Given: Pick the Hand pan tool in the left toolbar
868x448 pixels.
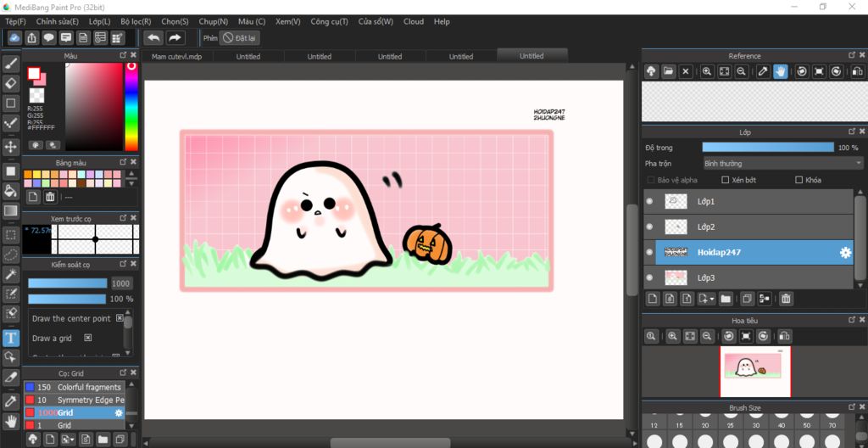Looking at the screenshot, I should [10, 421].
